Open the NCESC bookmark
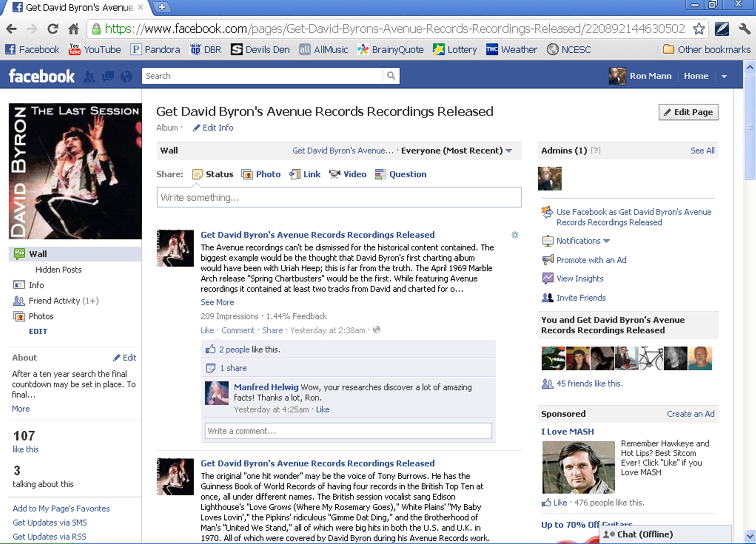Image resolution: width=756 pixels, height=544 pixels. pyautogui.click(x=569, y=50)
